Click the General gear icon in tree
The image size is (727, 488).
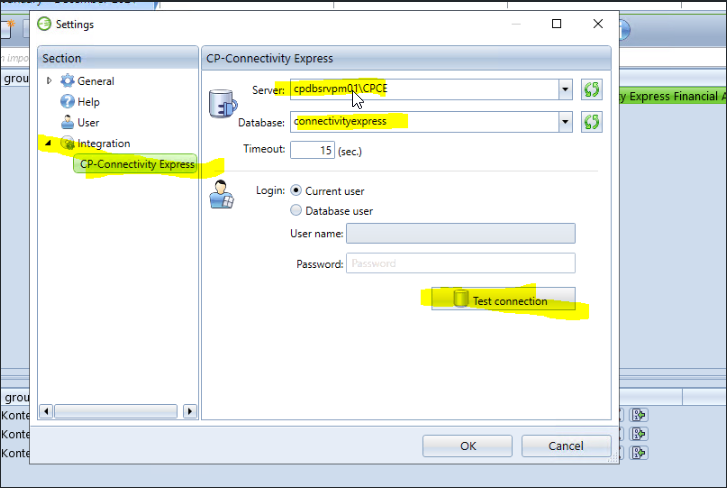click(x=68, y=81)
